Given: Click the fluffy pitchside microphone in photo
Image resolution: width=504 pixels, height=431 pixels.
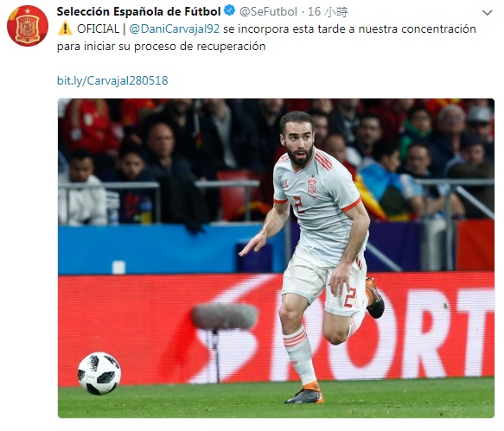Looking at the screenshot, I should click(225, 317).
